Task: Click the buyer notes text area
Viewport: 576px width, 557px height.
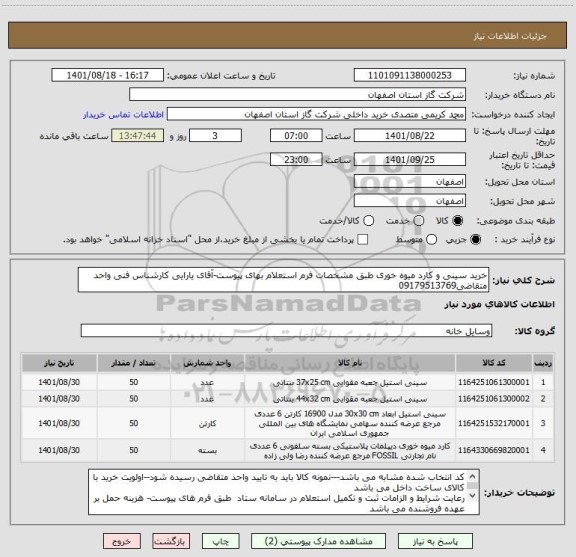Action: click(284, 492)
